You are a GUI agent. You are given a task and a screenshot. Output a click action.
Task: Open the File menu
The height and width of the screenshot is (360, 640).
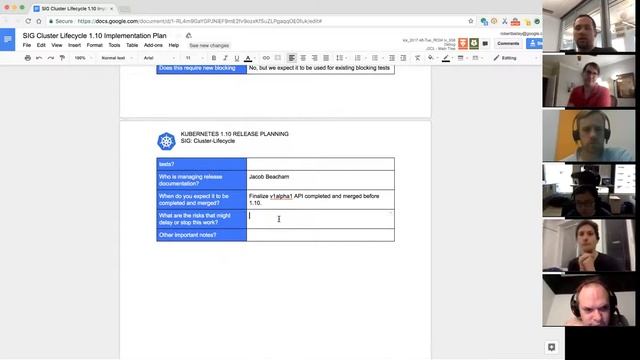coord(27,45)
